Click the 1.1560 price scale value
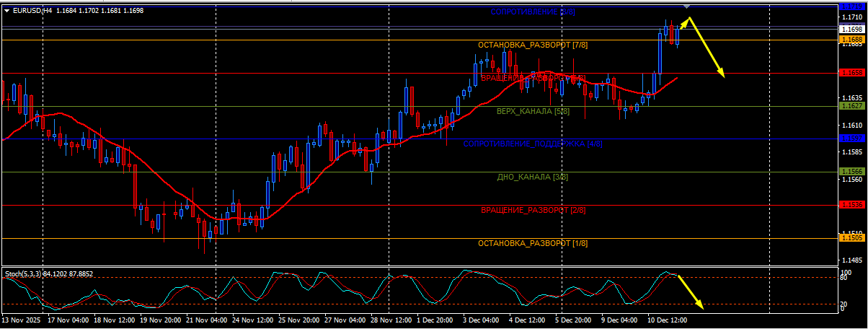868x329 pixels. 852,180
